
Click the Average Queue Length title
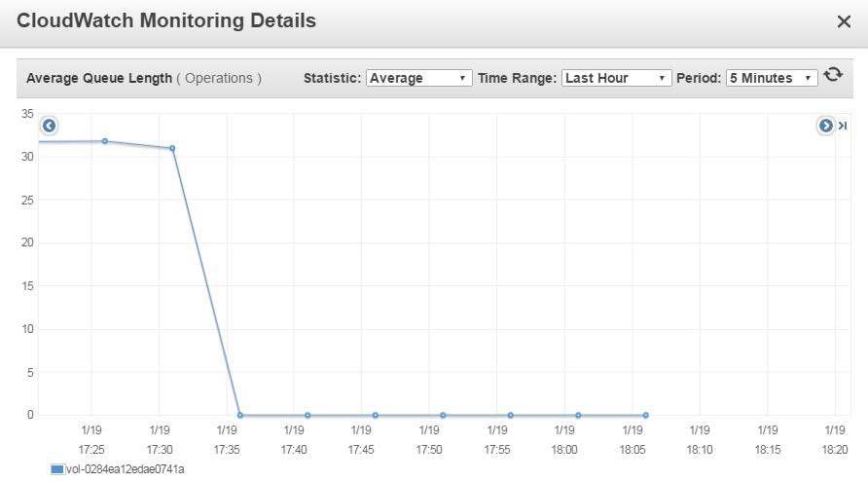[x=99, y=78]
